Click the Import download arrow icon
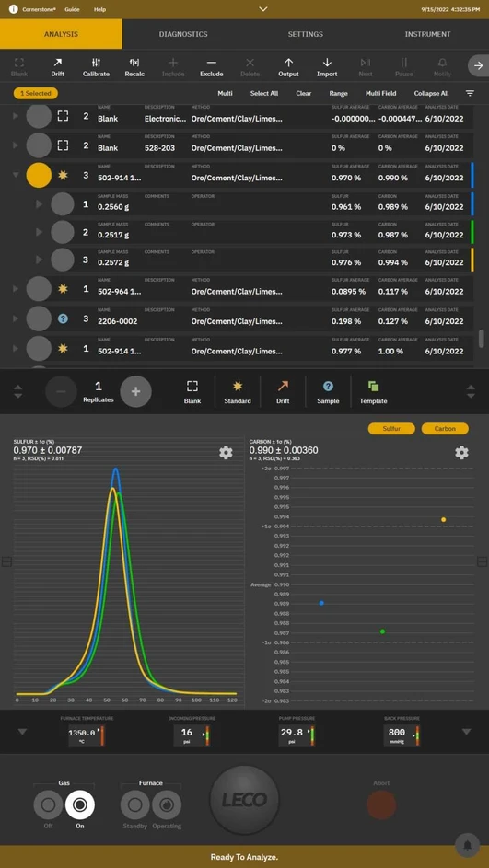489x868 pixels. pos(327,63)
